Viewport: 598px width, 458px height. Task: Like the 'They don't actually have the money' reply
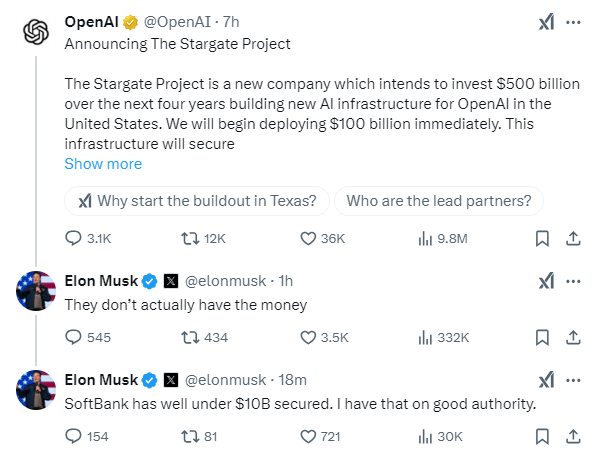coord(325,337)
